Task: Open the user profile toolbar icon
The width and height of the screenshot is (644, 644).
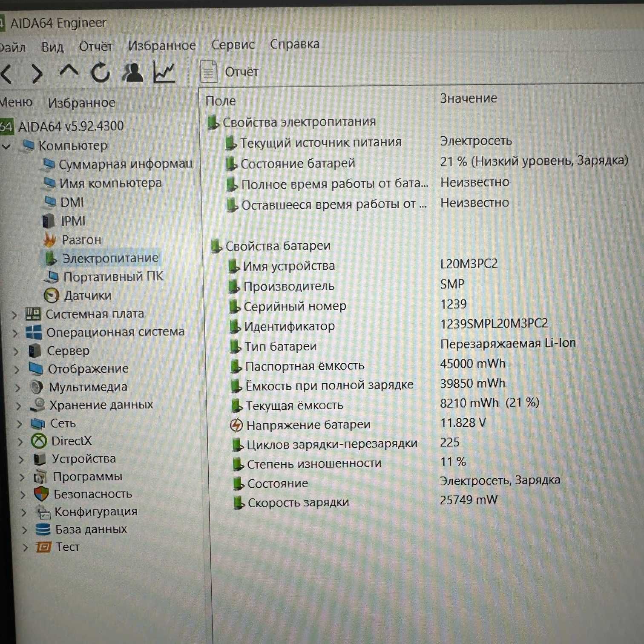Action: tap(133, 72)
